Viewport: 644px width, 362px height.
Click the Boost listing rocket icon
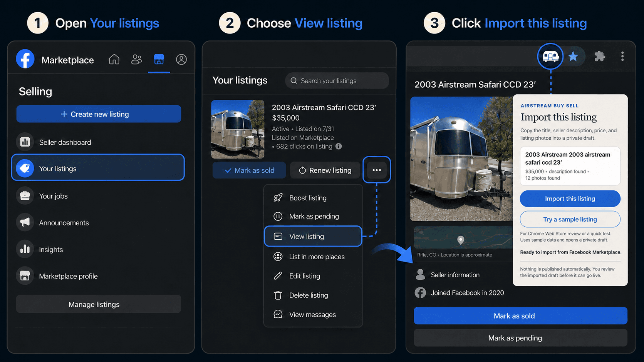click(278, 198)
